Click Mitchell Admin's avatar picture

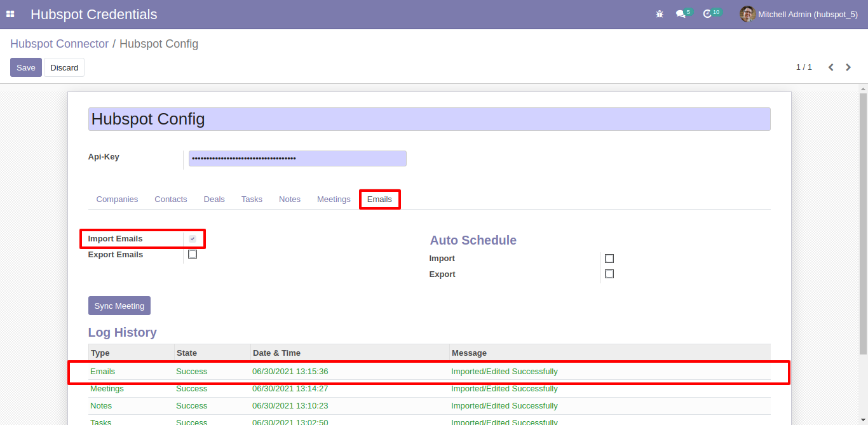pos(747,14)
